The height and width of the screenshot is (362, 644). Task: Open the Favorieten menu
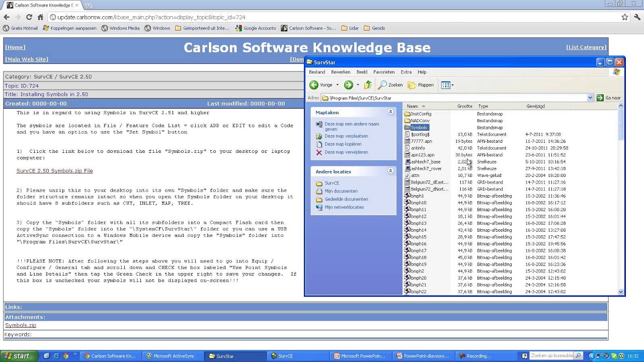tap(384, 72)
